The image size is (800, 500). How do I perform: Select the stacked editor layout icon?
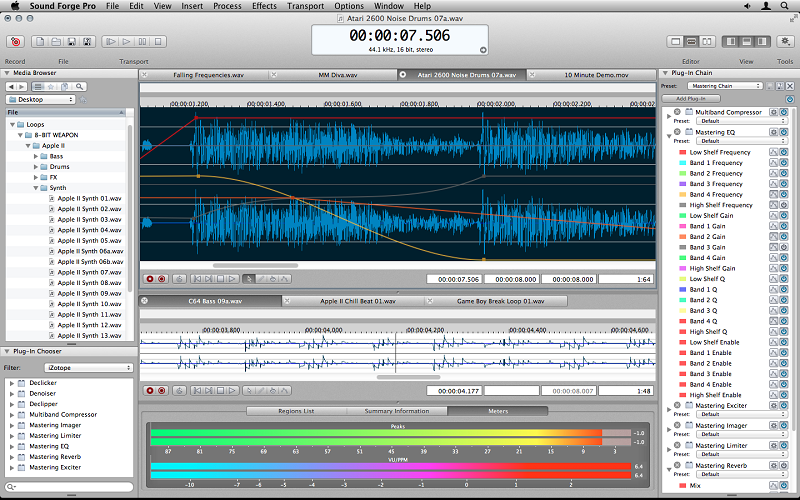(x=691, y=41)
